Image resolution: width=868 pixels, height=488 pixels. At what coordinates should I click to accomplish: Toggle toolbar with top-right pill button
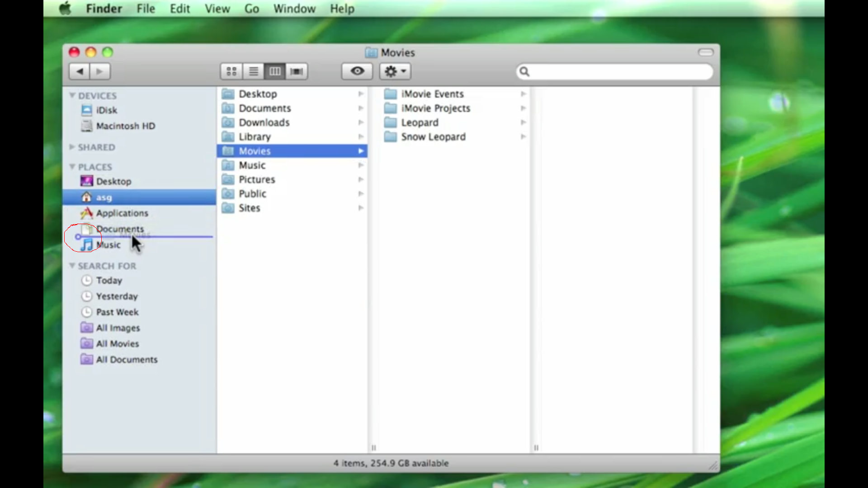click(x=705, y=52)
